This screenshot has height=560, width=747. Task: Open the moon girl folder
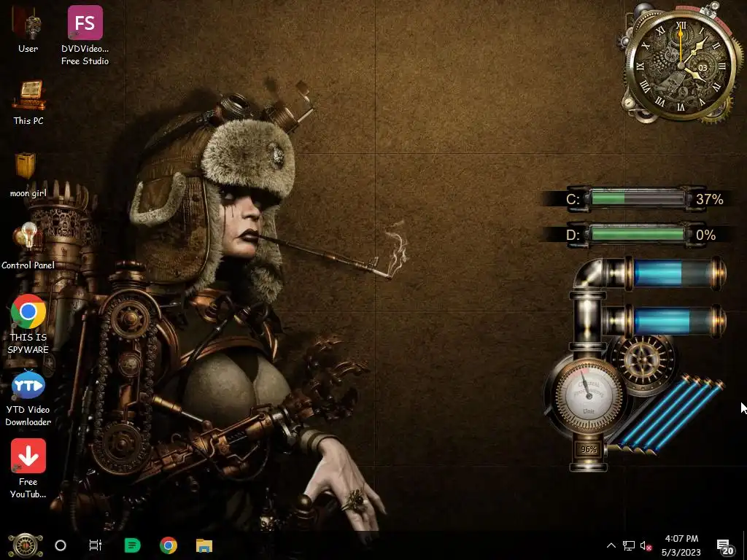28,174
